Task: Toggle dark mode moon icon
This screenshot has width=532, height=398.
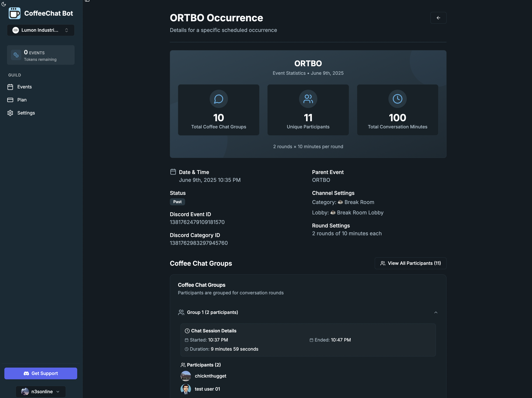Action: [4, 4]
